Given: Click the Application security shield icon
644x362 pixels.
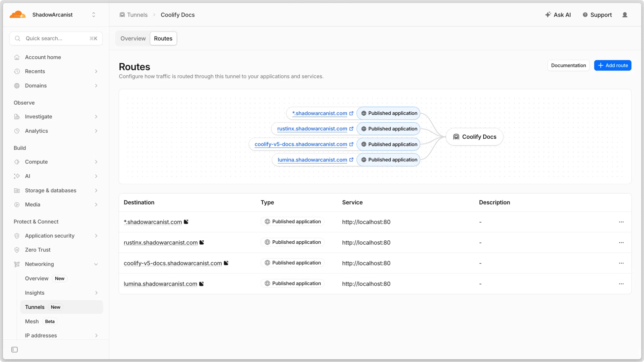Looking at the screenshot, I should pyautogui.click(x=17, y=236).
